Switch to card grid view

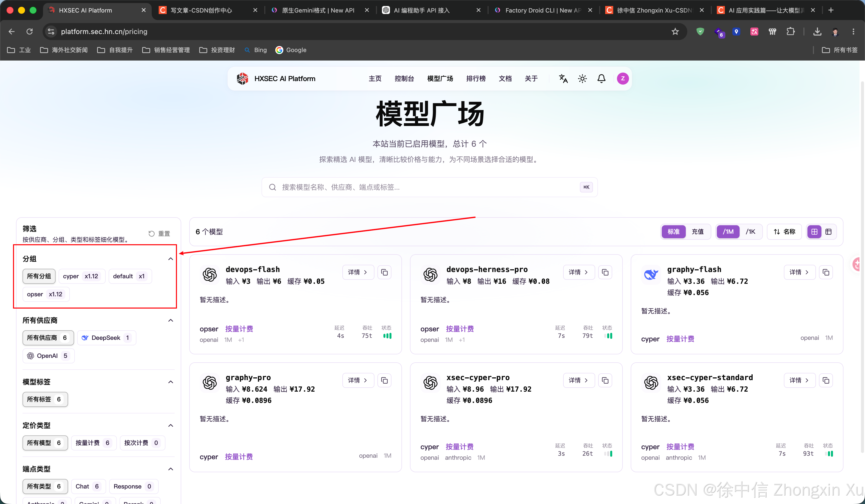(814, 232)
